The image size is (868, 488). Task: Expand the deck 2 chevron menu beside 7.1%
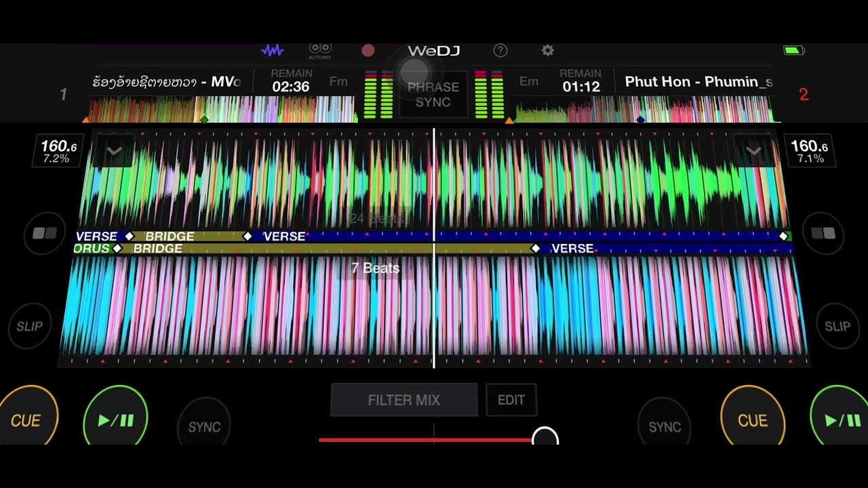tap(753, 151)
